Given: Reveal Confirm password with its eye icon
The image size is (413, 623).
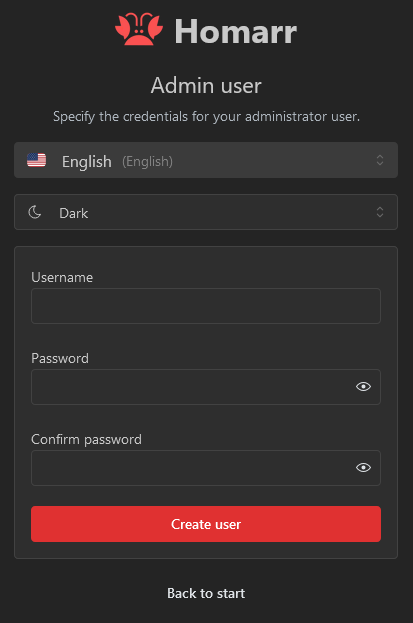Looking at the screenshot, I should coord(363,468).
